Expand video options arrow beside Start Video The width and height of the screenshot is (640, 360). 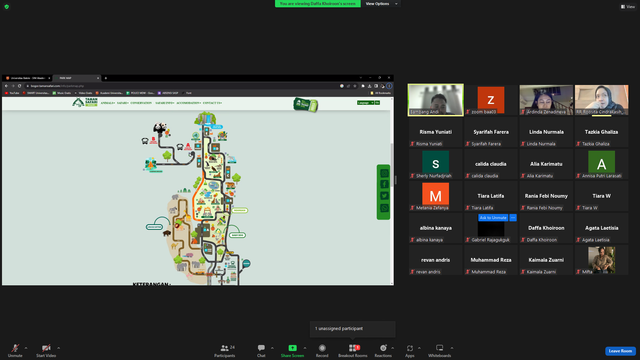point(58,348)
